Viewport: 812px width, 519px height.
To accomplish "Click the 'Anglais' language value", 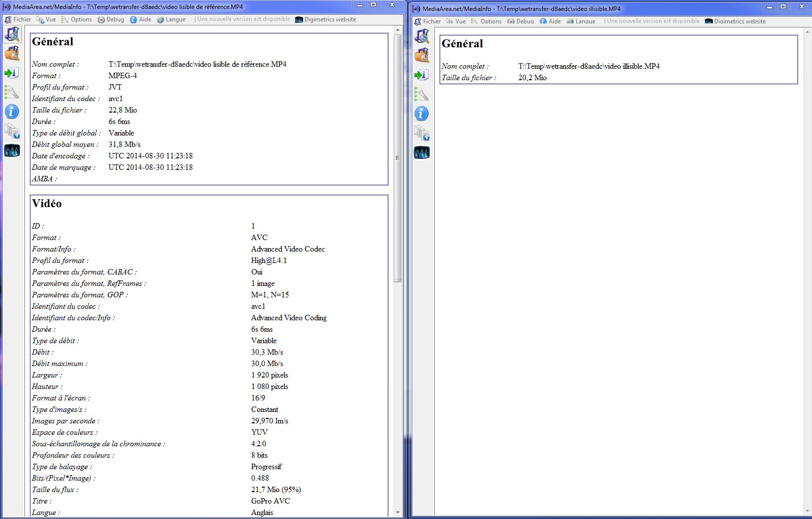I will [x=262, y=513].
